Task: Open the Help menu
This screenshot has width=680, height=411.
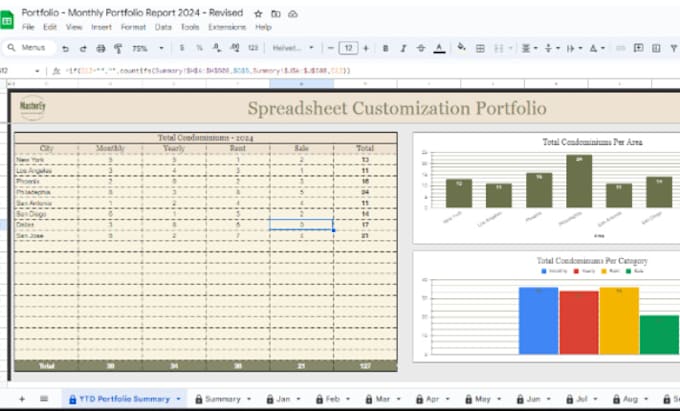Action: [x=263, y=27]
